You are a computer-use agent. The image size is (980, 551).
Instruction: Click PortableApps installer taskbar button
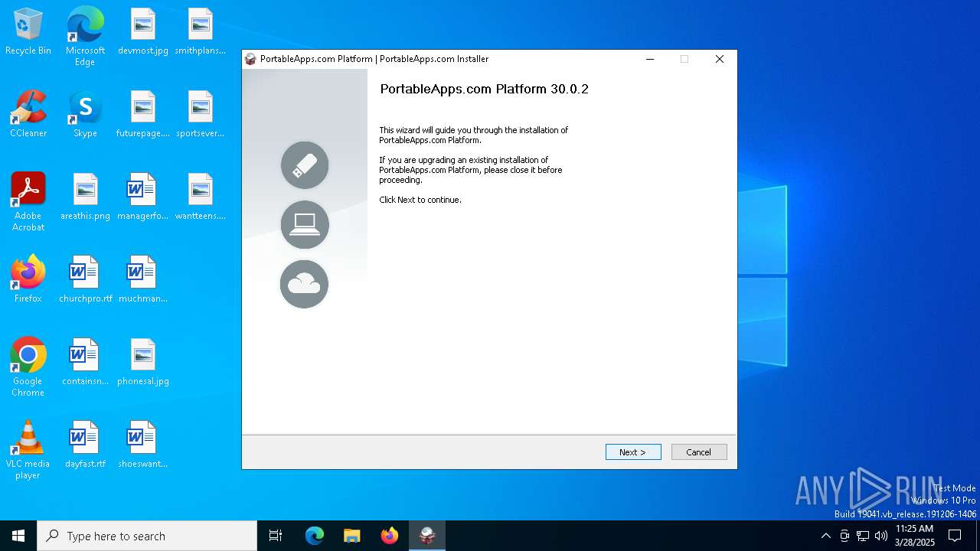(427, 536)
